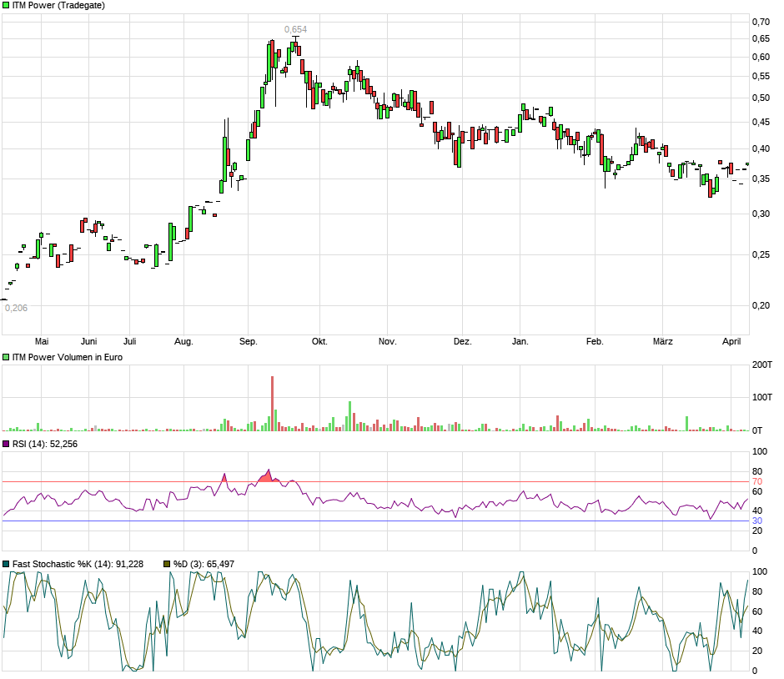Click the green volume legend square

[5, 356]
